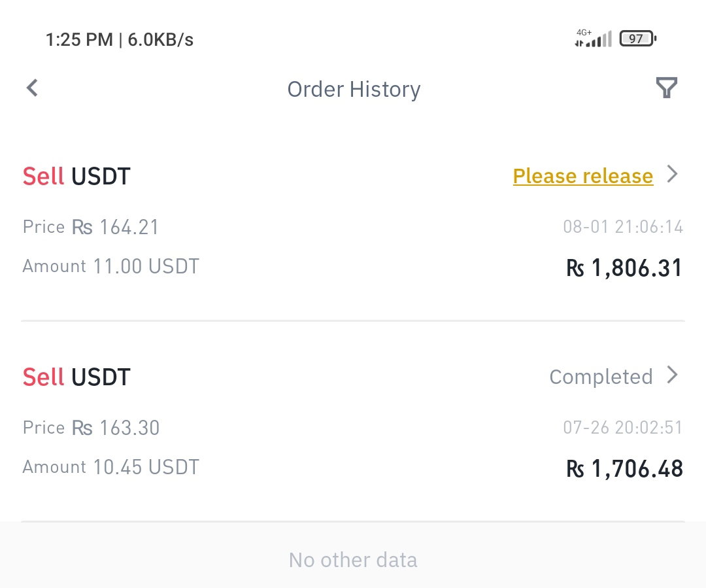Tap the Rs 1,806.31 total amount
This screenshot has height=588, width=706.
(x=624, y=268)
